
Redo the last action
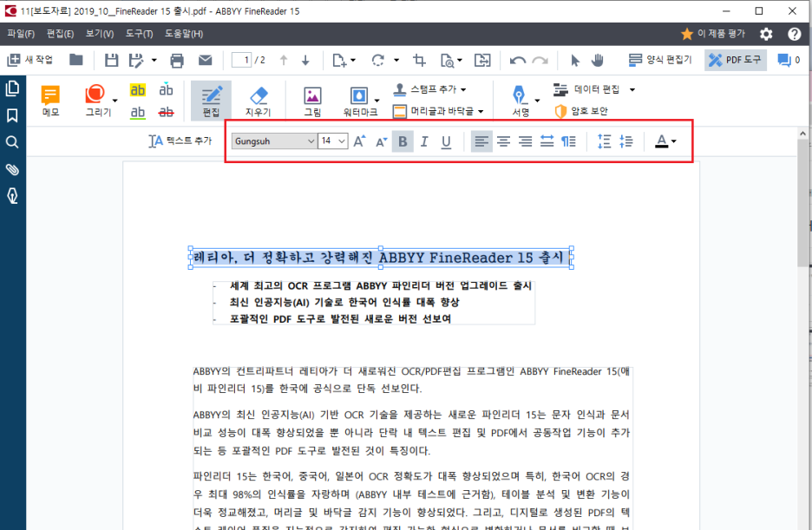point(540,61)
